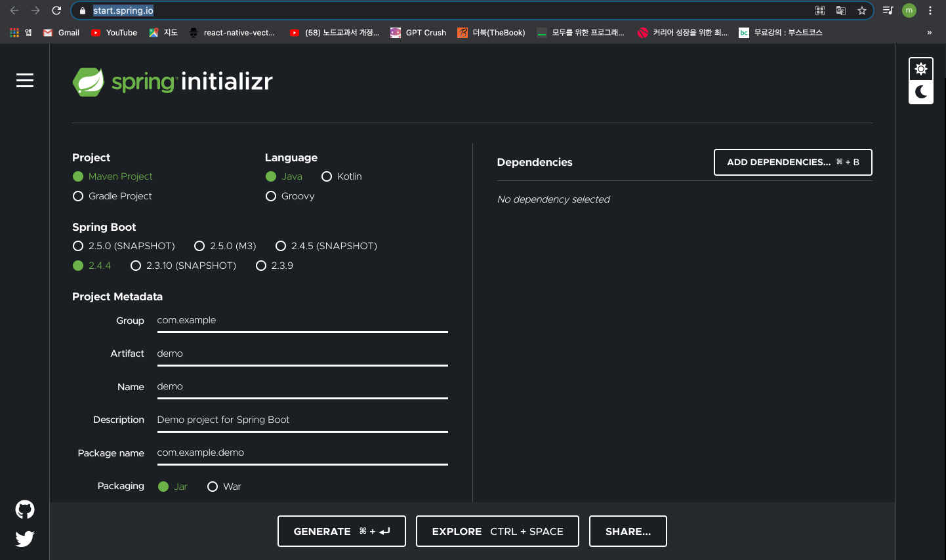Select Spring Boot 2.4.4
This screenshot has height=560, width=946.
point(92,266)
